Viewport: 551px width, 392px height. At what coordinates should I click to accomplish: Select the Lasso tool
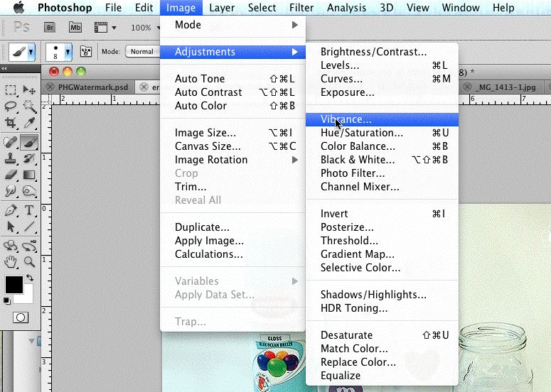click(x=11, y=106)
